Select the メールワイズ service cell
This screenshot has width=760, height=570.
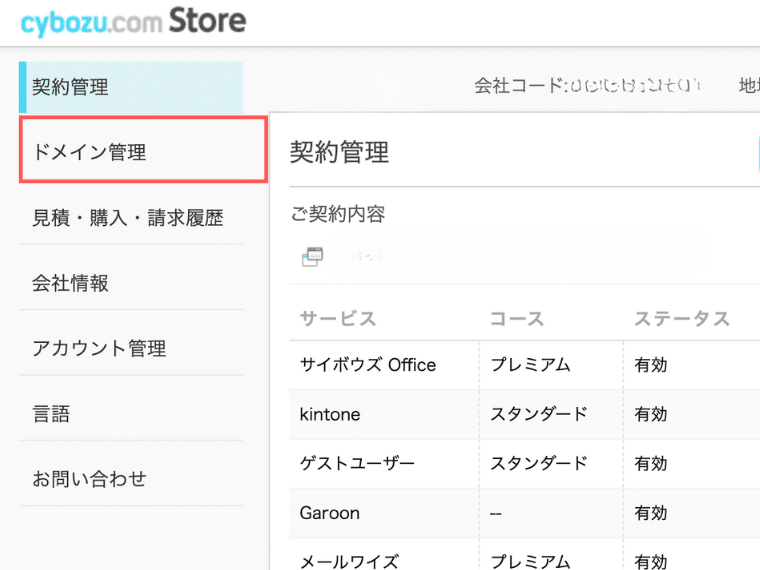tap(384, 556)
